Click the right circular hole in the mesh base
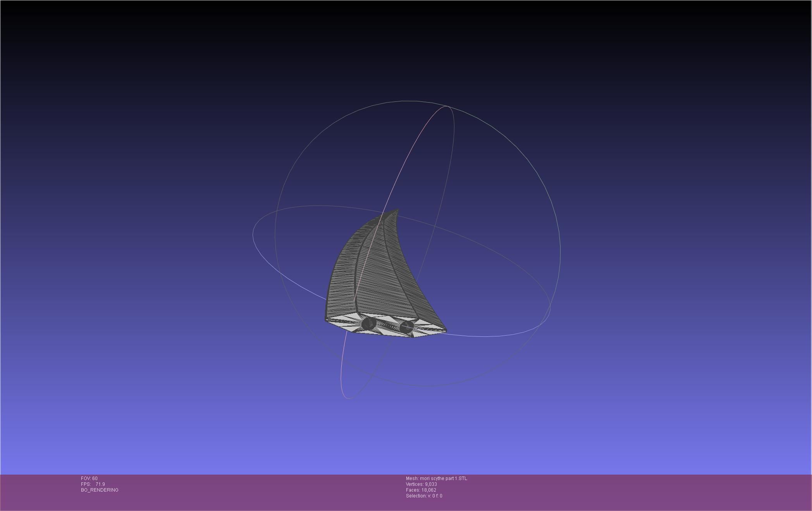This screenshot has height=511, width=812. 406,327
